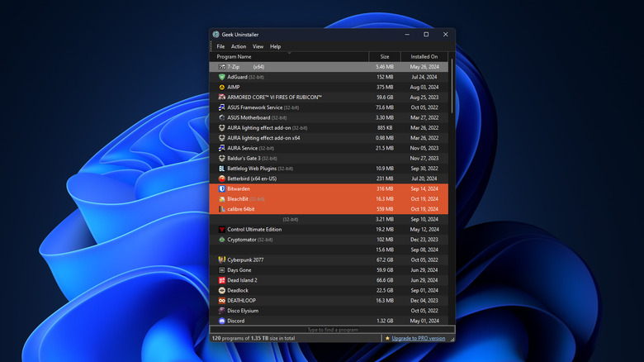
Task: Focus the Type to find a program field
Action: click(331, 329)
